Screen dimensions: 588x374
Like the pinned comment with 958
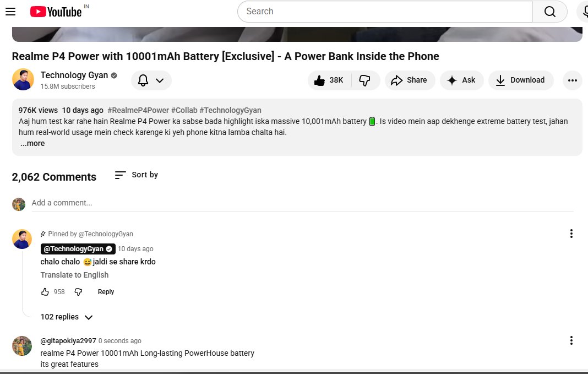[x=45, y=292]
